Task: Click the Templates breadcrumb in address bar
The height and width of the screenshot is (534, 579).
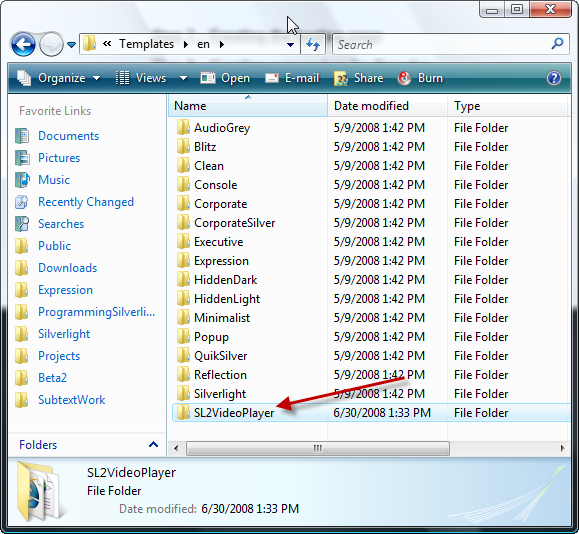Action: tap(146, 44)
